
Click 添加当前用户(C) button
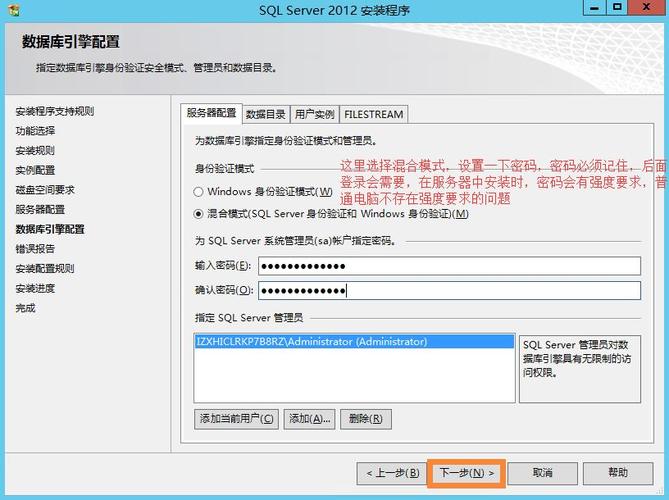pyautogui.click(x=236, y=419)
